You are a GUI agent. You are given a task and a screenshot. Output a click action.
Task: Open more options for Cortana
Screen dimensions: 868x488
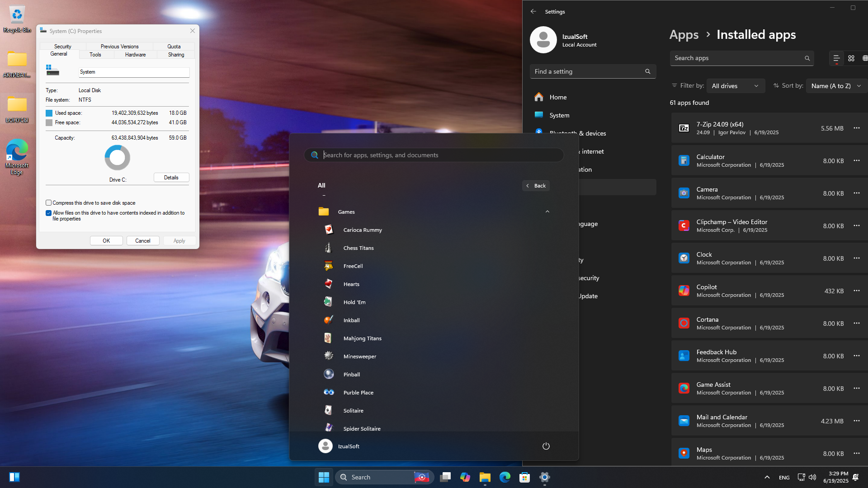tap(857, 323)
